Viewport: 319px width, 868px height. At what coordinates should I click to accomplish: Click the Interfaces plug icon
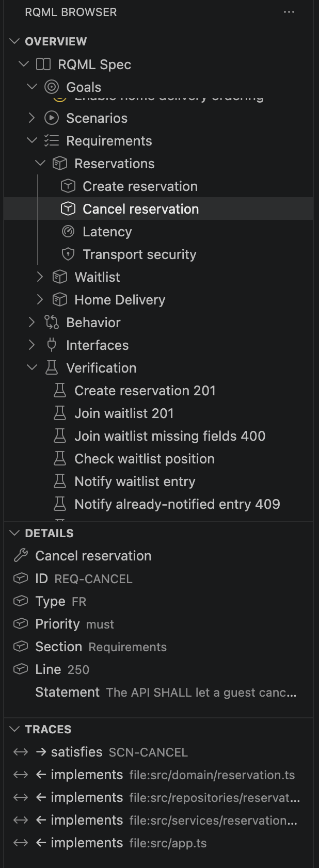click(x=51, y=345)
